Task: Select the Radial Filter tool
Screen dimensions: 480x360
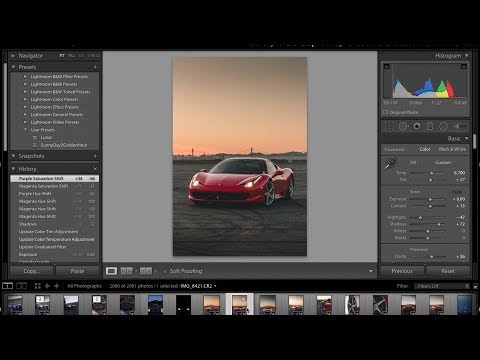Action: tap(443, 126)
